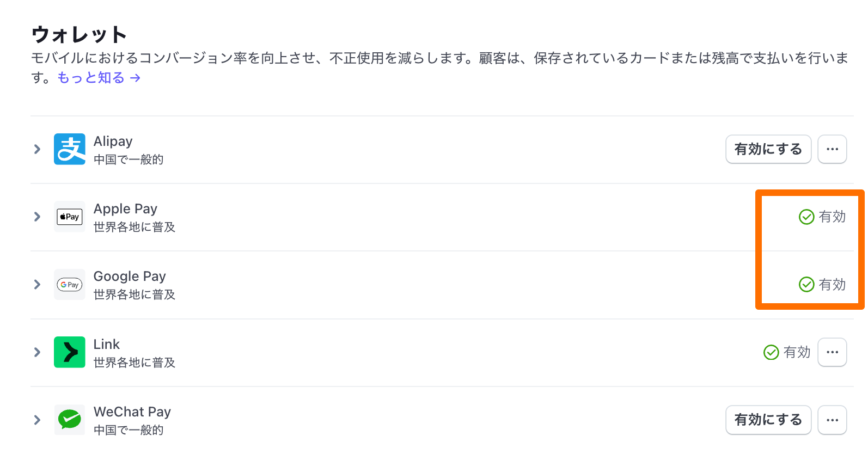Enable Alipay with 有効にする button
868x454 pixels.
(x=768, y=149)
